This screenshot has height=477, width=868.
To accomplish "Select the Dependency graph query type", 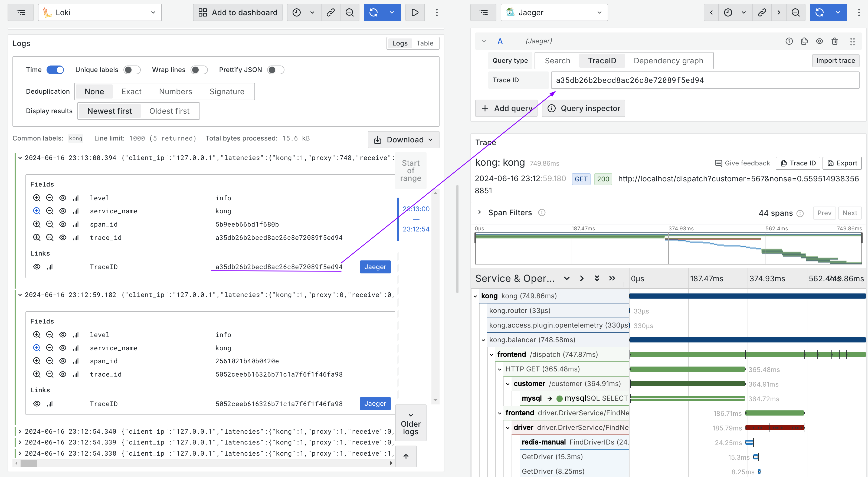I will pos(668,61).
